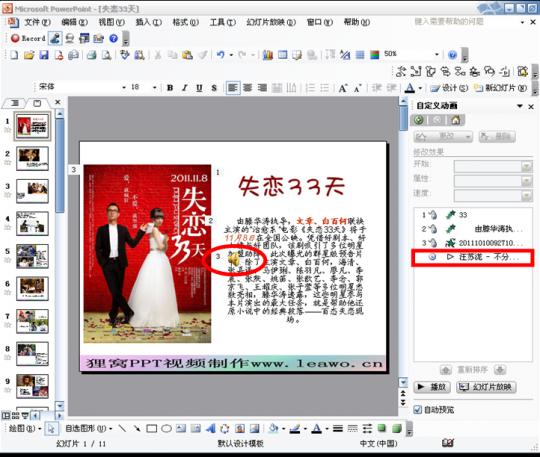Apply Bold formatting
Viewport: 540px width, 457px height.
click(170, 88)
